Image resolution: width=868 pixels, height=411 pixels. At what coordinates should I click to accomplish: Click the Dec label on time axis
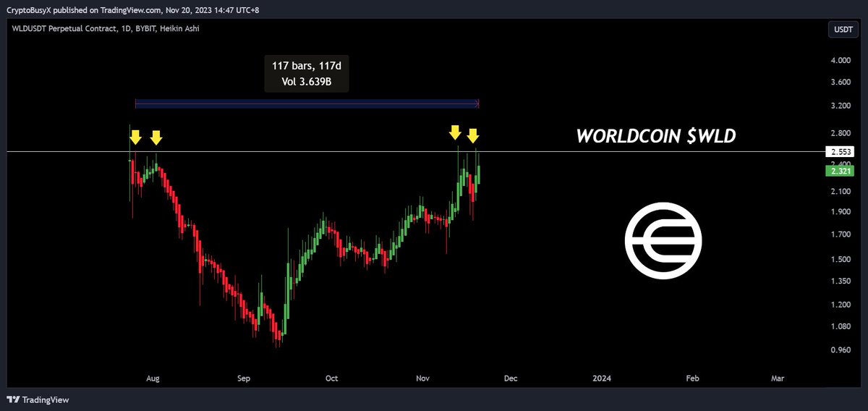coord(511,378)
